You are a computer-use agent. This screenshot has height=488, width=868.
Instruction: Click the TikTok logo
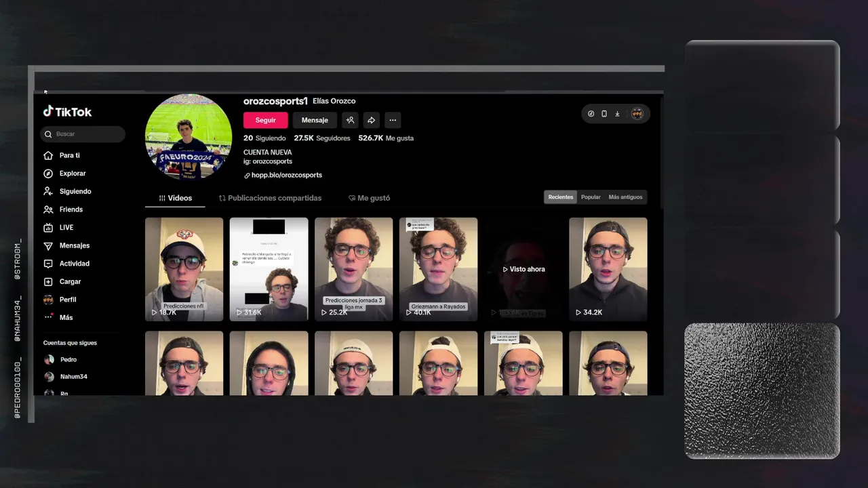click(67, 112)
